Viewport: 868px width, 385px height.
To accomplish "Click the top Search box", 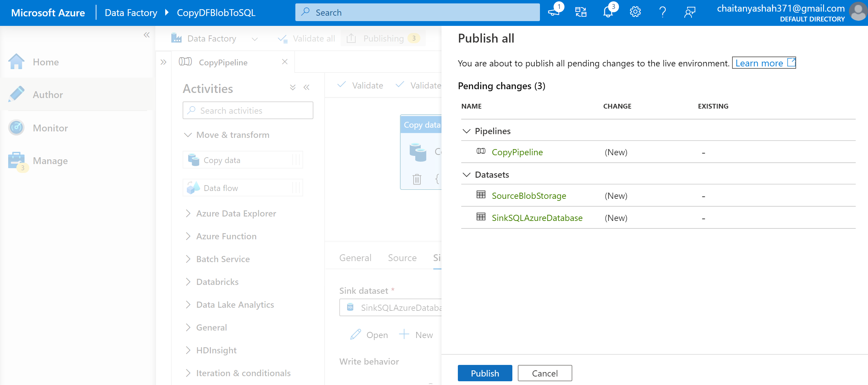I will point(417,12).
